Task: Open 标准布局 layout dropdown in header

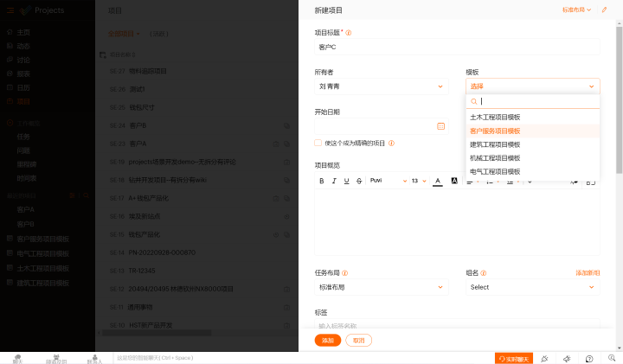Action: [576, 10]
